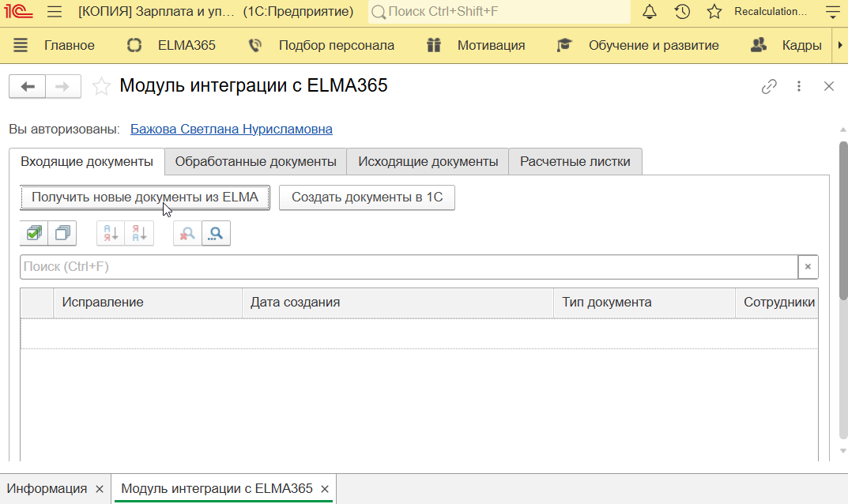Screen dimensions: 848x504
Task: Close the Информация bottom tab
Action: click(x=100, y=490)
